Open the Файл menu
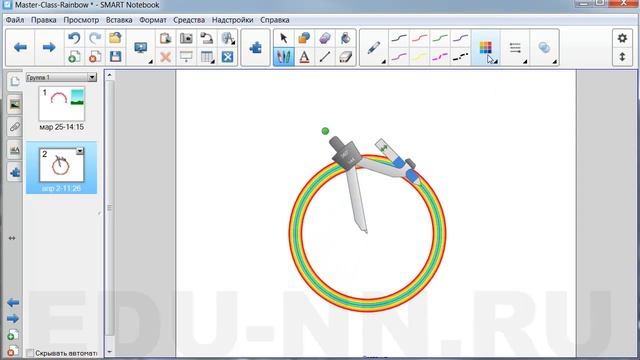This screenshot has width=640, height=360. pos(15,20)
